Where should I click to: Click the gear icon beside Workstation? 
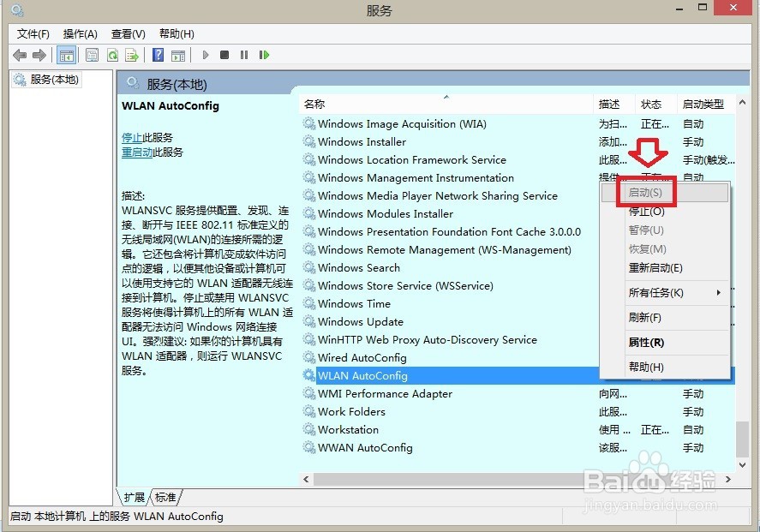[x=309, y=429]
